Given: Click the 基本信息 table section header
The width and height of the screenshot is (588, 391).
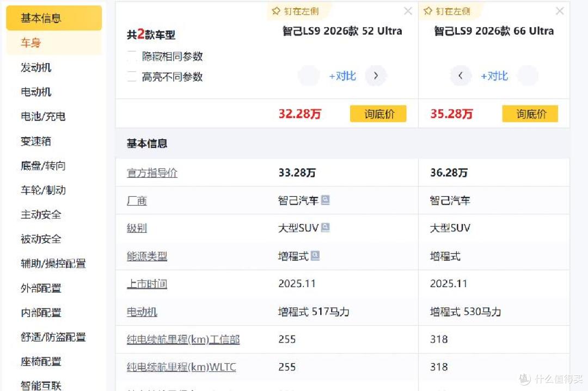Looking at the screenshot, I should [147, 144].
